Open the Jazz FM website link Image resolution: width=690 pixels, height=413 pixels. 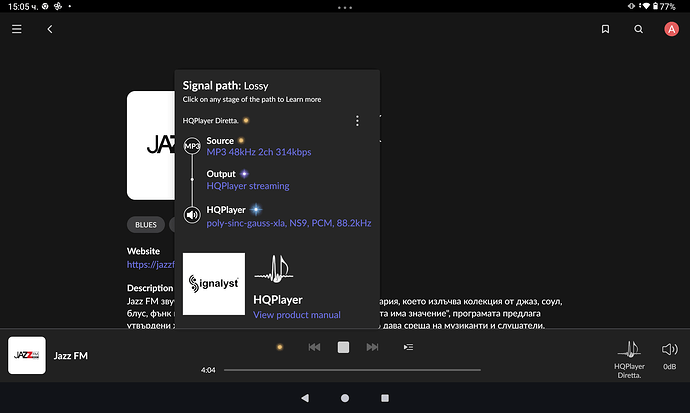(150, 264)
